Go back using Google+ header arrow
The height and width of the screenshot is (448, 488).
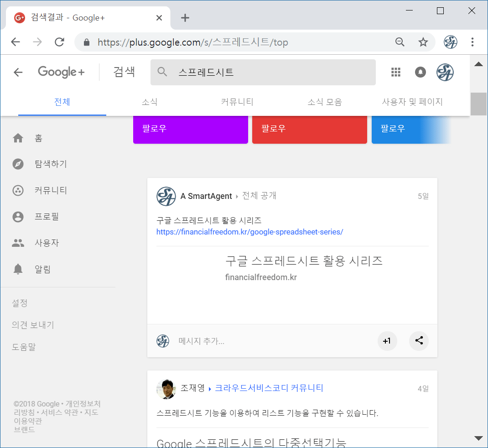pyautogui.click(x=18, y=72)
